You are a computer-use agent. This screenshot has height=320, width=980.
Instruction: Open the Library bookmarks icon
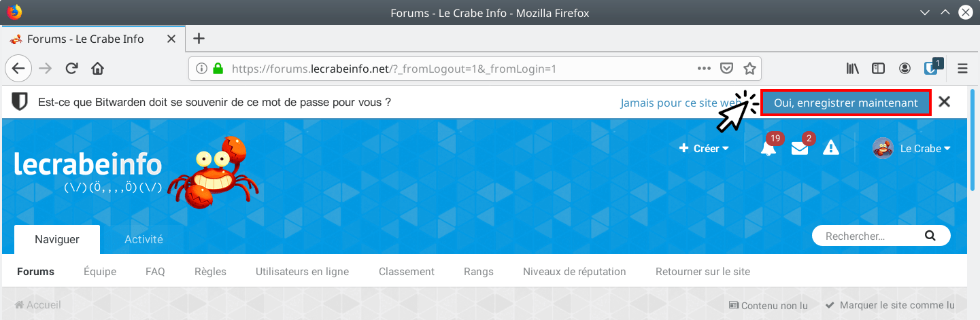click(x=852, y=68)
